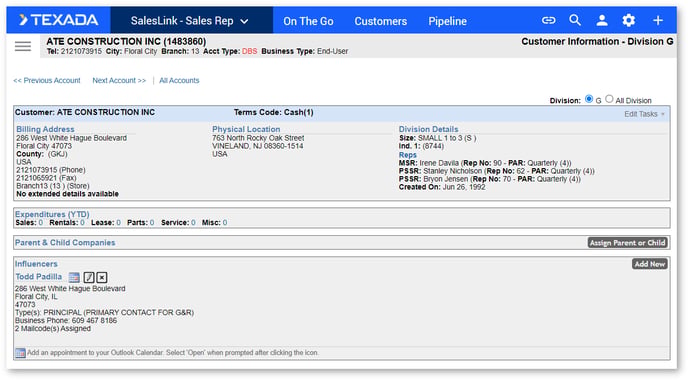Screen dimensions: 688x380
Task: Go to Previous Account link
Action: (x=47, y=81)
